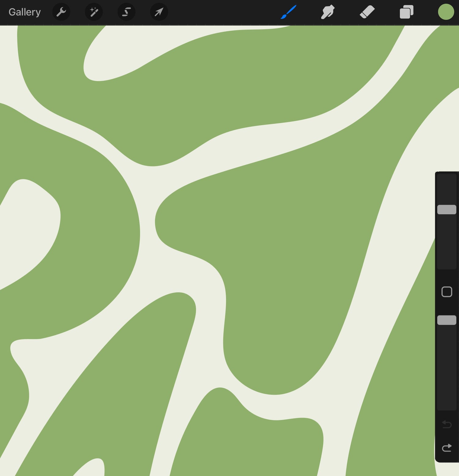Open the Layers panel

[406, 12]
